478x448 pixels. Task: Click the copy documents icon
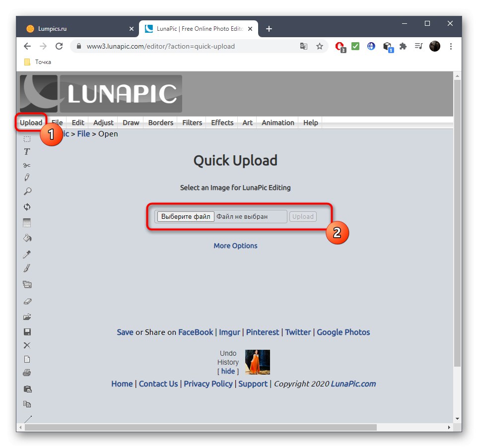click(27, 404)
